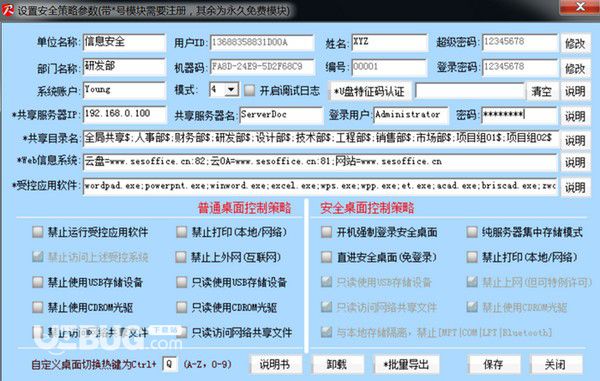Check 禁止运行受控应用软件
Image resolution: width=600 pixels, height=381 pixels.
pos(38,232)
